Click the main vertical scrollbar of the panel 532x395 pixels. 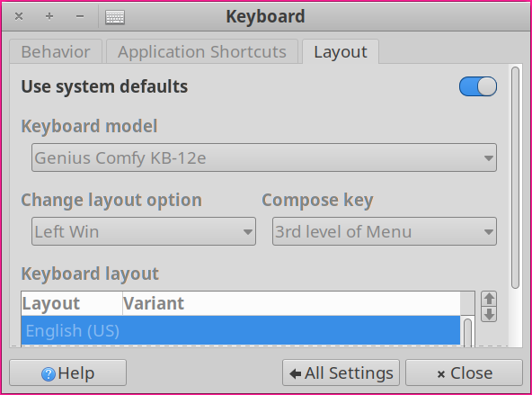[x=516, y=177]
